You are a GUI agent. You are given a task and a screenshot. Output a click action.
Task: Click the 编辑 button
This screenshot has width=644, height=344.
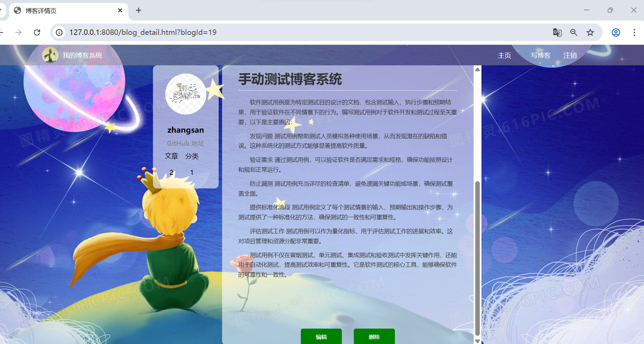tap(321, 336)
